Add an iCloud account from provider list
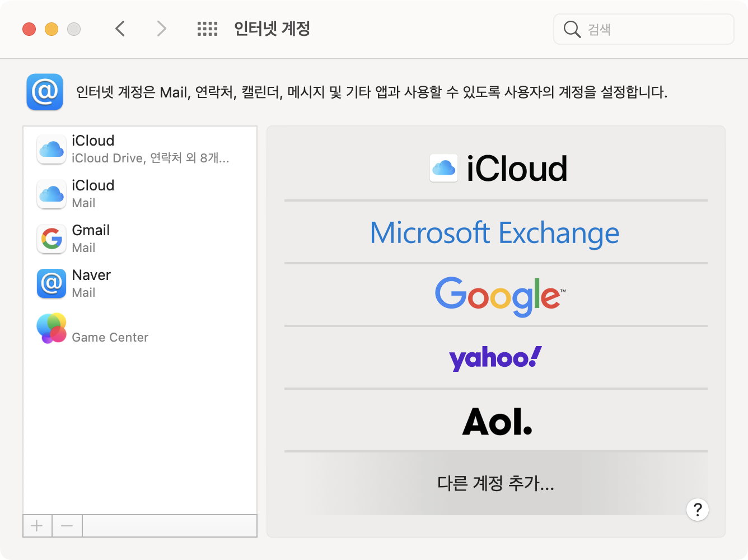The height and width of the screenshot is (560, 748). [496, 169]
